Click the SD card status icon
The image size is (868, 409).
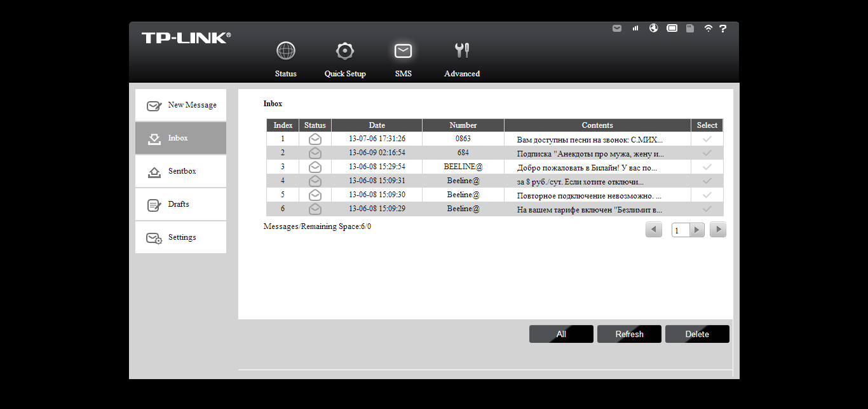690,29
